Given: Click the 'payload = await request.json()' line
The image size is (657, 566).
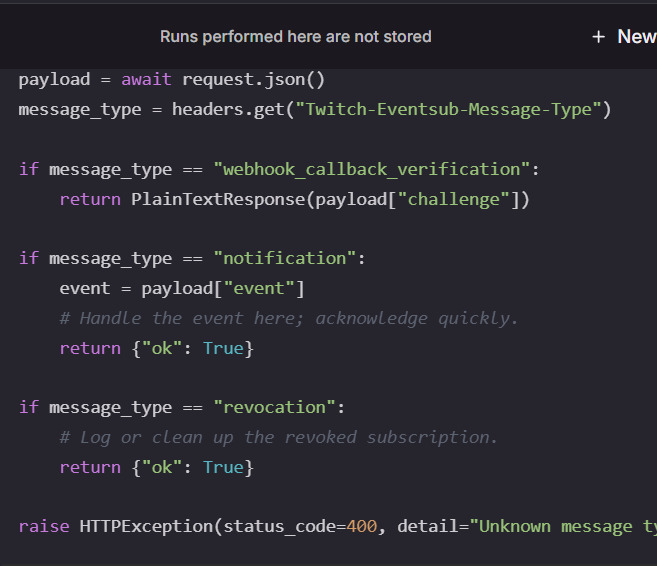Looking at the screenshot, I should coord(172,80).
